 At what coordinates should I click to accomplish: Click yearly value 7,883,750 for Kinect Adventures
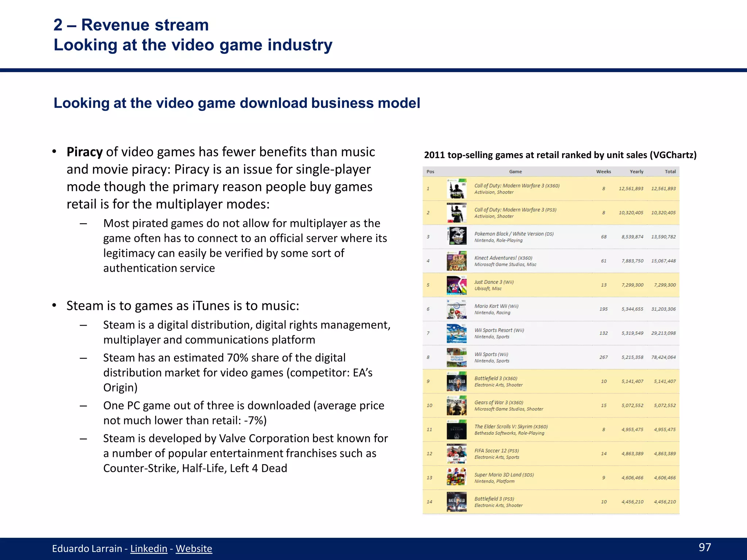click(x=632, y=261)
